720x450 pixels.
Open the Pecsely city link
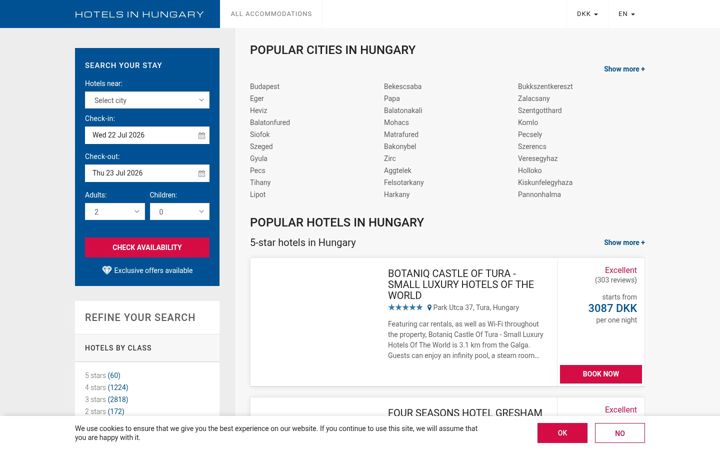pos(530,134)
